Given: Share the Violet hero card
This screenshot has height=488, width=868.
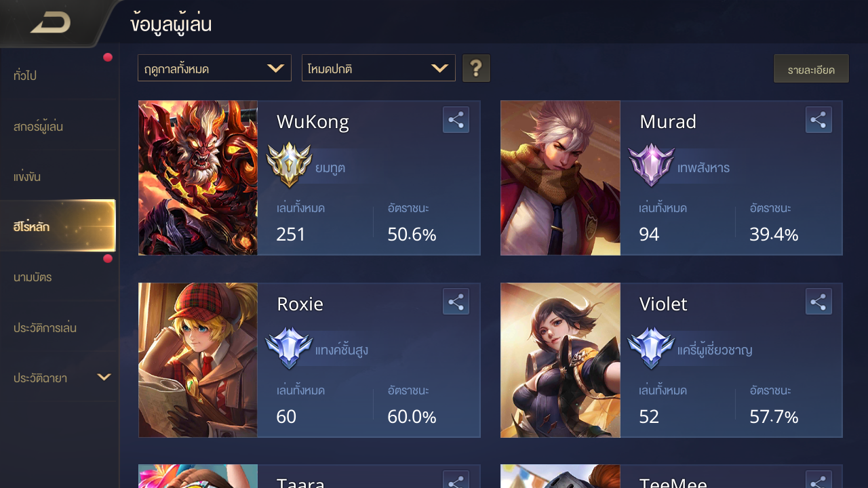Looking at the screenshot, I should click(x=818, y=302).
